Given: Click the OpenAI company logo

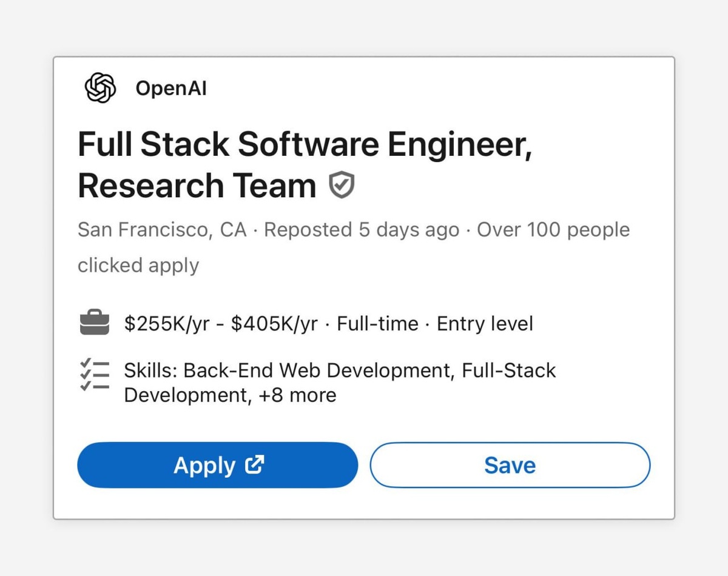Looking at the screenshot, I should click(x=100, y=88).
